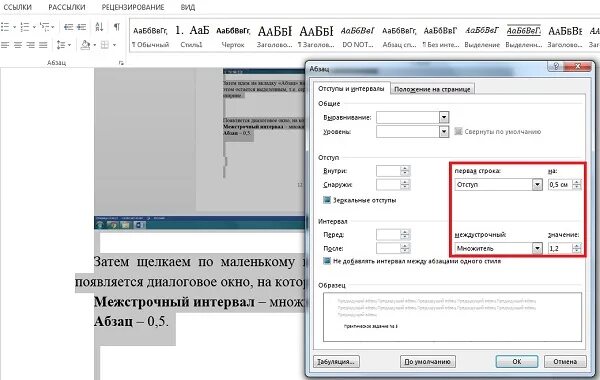Align text right with the ribbon icon

pos(31,45)
